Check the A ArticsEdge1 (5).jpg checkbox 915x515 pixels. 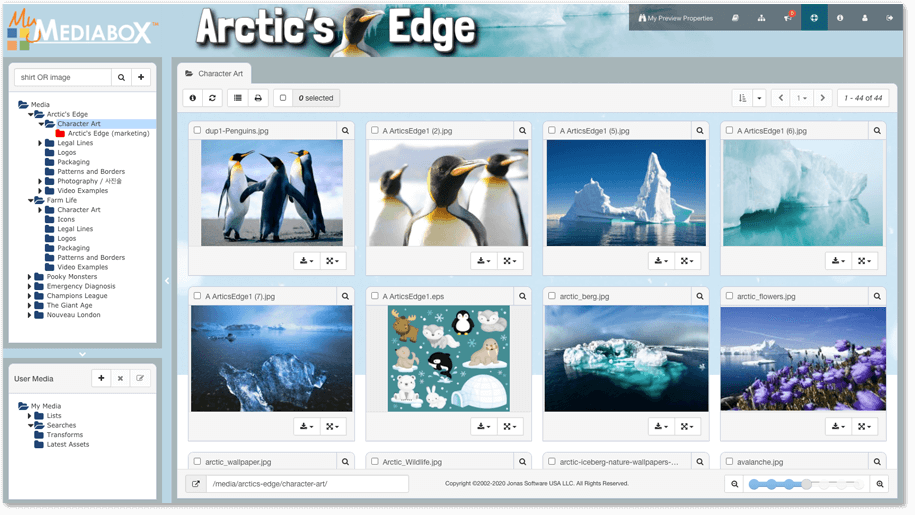click(x=552, y=131)
